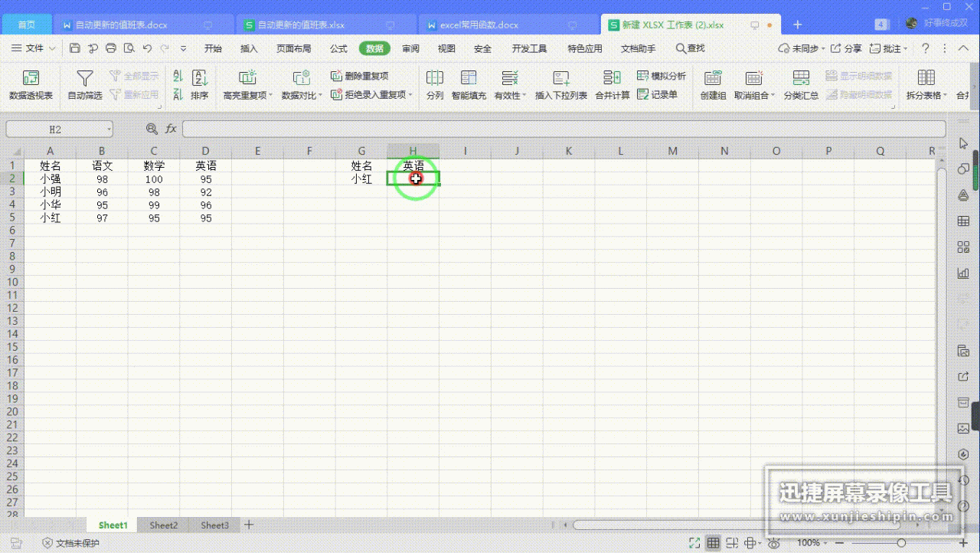Viewport: 980px width, 553px height.
Task: Open the 分列 text-to-columns tool
Action: point(435,85)
